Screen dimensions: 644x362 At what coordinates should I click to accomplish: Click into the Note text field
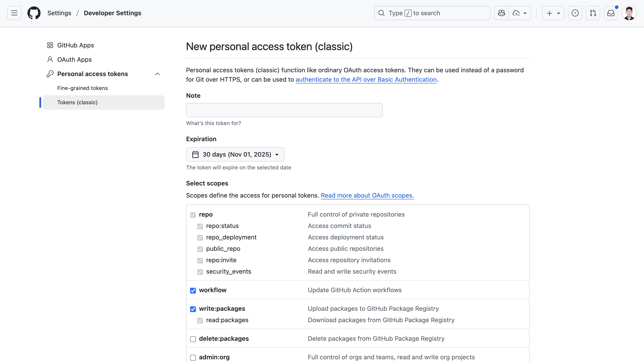(x=284, y=110)
